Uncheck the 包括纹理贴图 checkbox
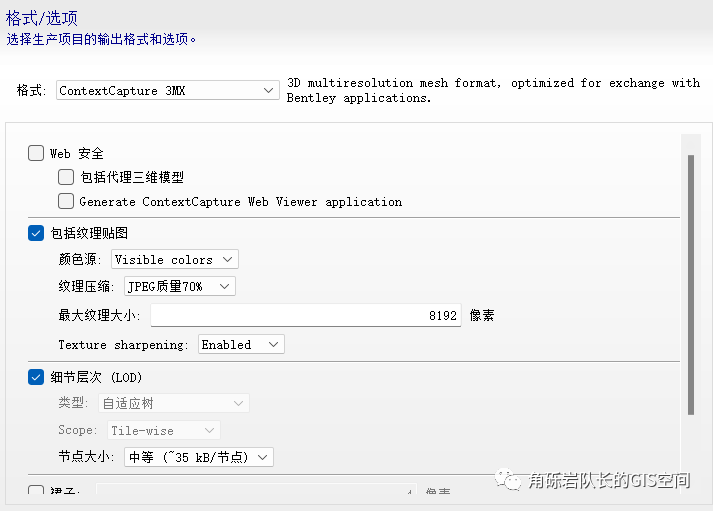 [36, 233]
